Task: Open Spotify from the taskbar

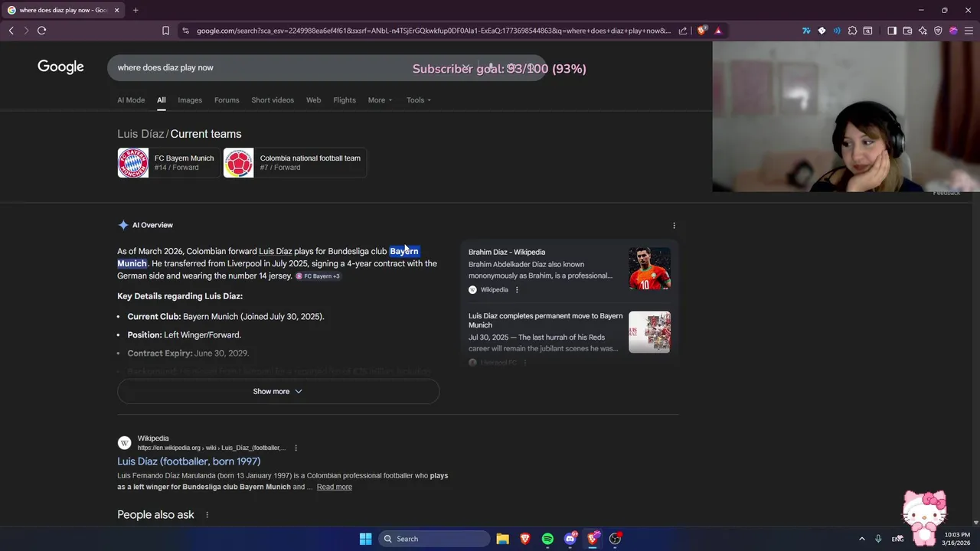Action: pos(547,539)
